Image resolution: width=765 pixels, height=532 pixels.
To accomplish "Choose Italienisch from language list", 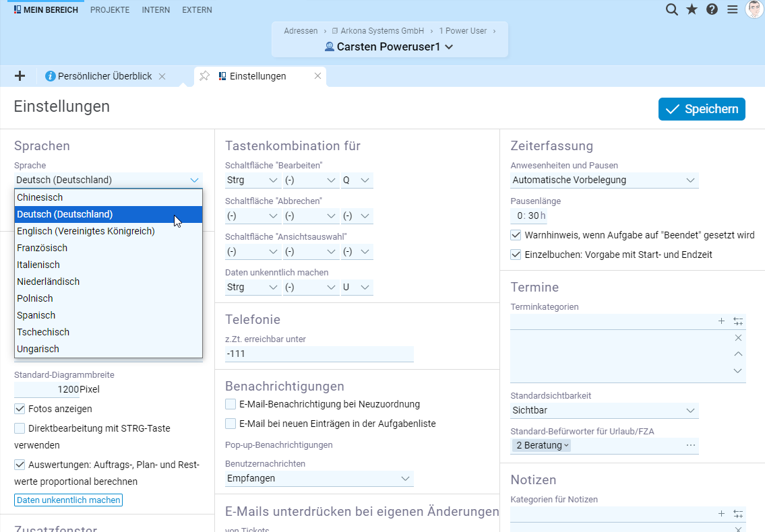I will pyautogui.click(x=109, y=265).
